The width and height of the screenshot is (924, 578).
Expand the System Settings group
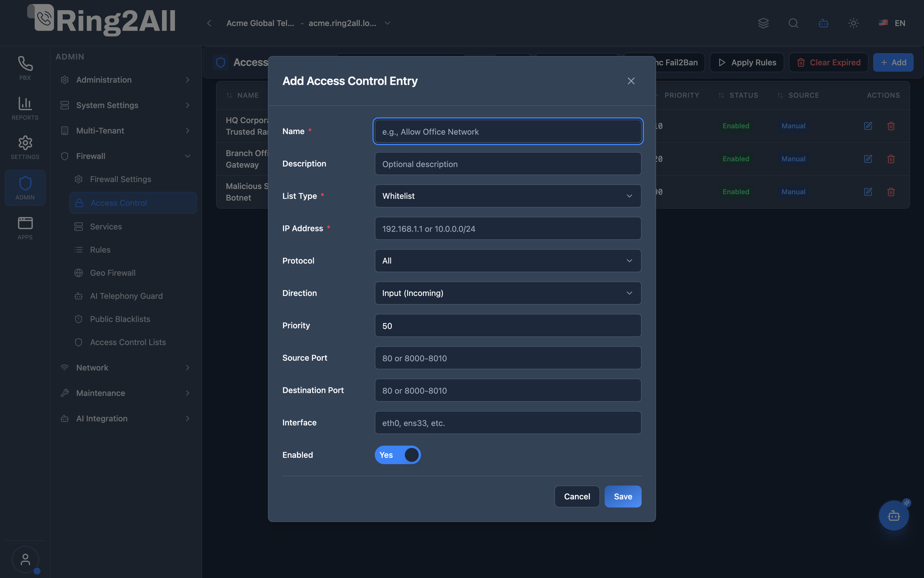[x=125, y=105]
